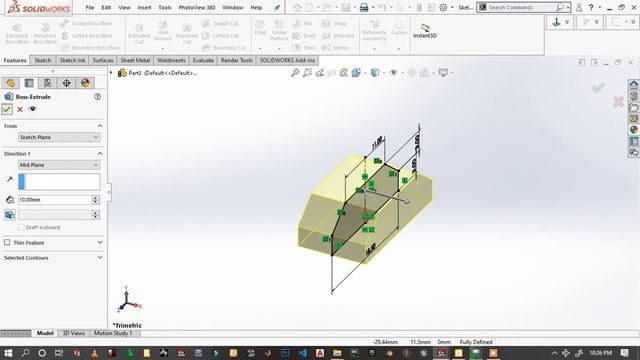The height and width of the screenshot is (360, 640).
Task: Click the Direction of Extrusion selection box
Action: [x=59, y=182]
